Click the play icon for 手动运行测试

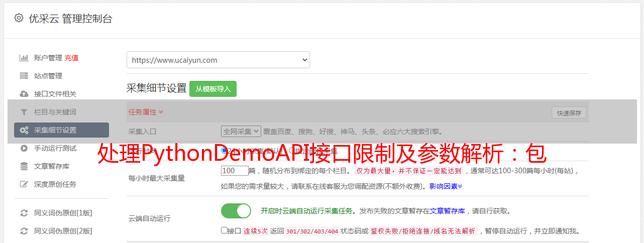point(24,148)
